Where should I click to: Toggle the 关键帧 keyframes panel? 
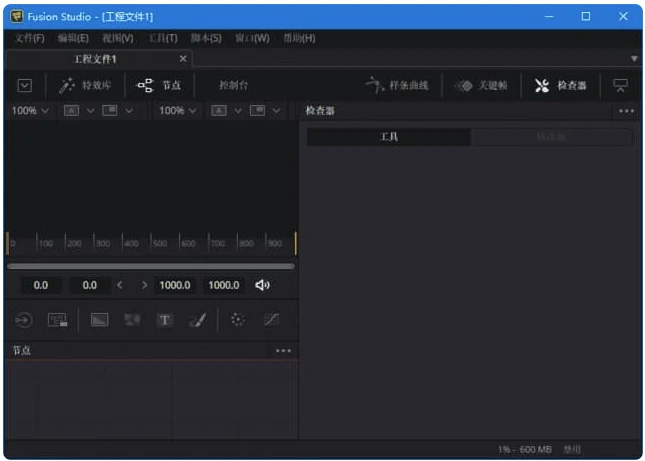coord(480,86)
